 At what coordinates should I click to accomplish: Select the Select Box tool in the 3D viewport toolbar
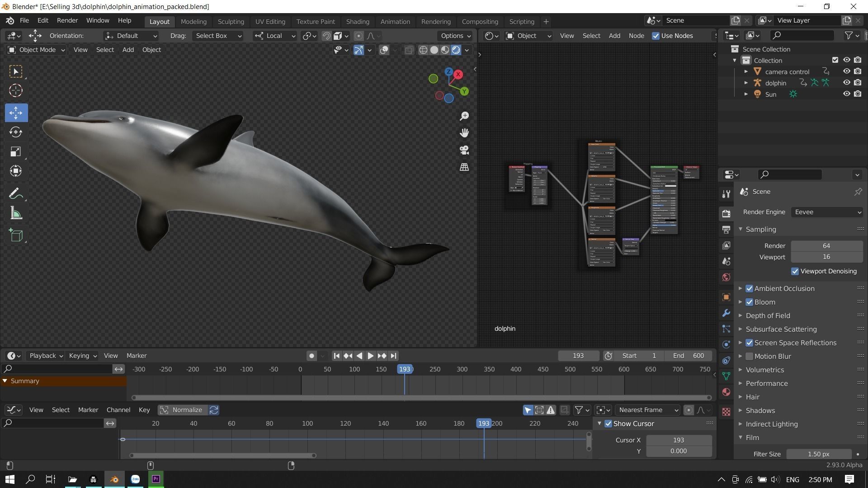coord(16,71)
